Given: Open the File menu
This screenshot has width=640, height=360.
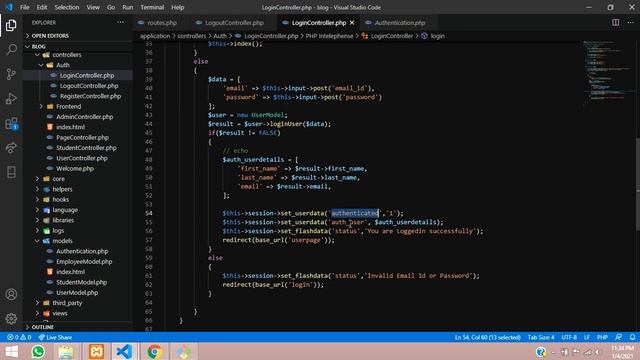Looking at the screenshot, I should [x=24, y=7].
